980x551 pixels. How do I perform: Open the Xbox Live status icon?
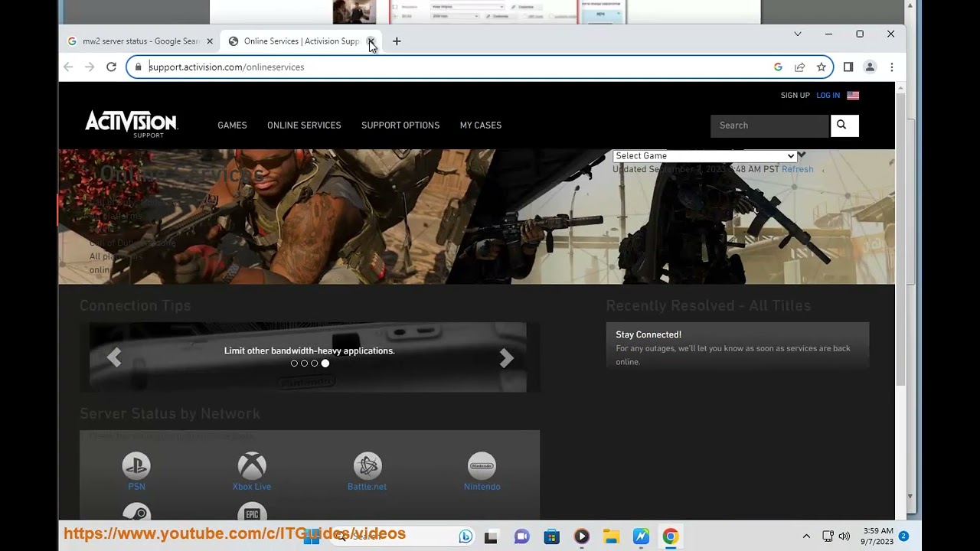click(252, 465)
